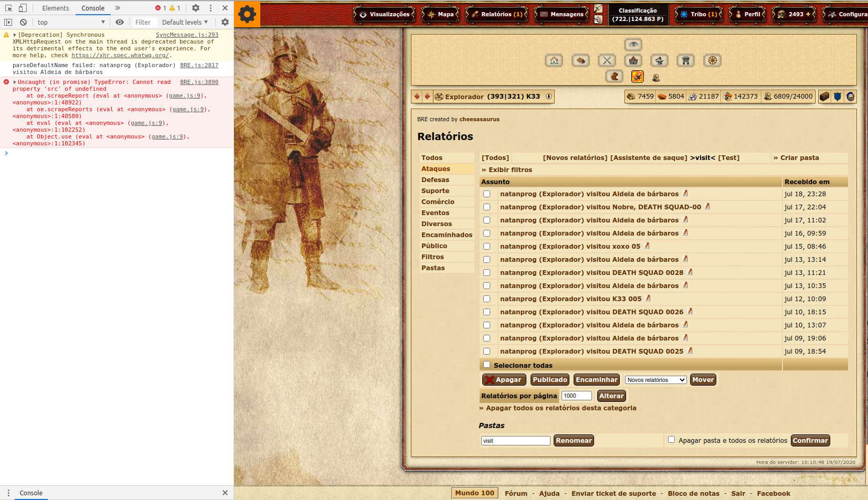Open the academy gate icon

click(x=686, y=60)
